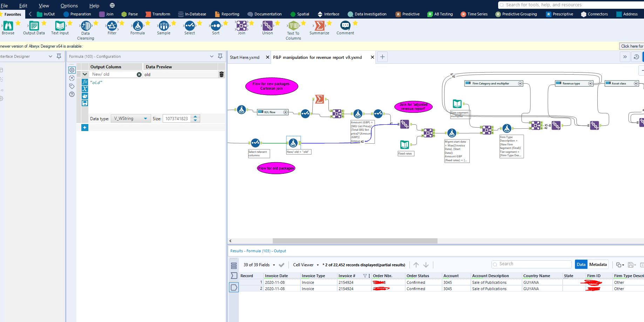Click the Search field in Results pane
Viewport: 644px width, 322px height.
pyautogui.click(x=531, y=264)
